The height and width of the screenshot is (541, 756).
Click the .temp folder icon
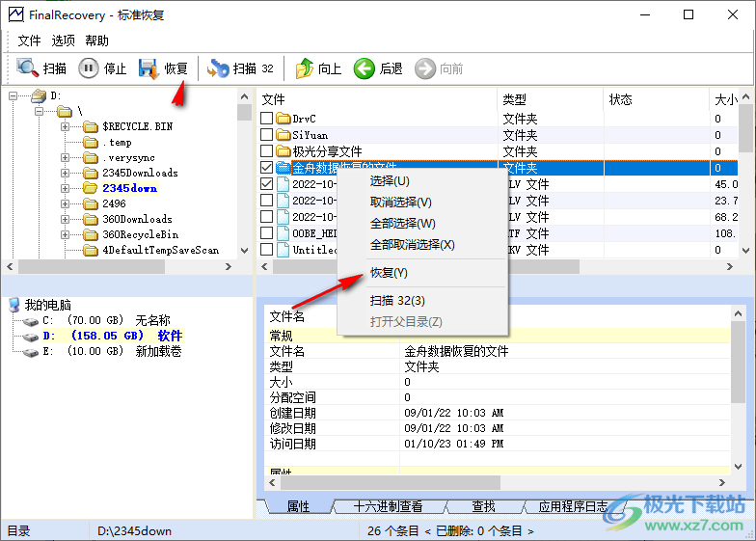[91, 143]
